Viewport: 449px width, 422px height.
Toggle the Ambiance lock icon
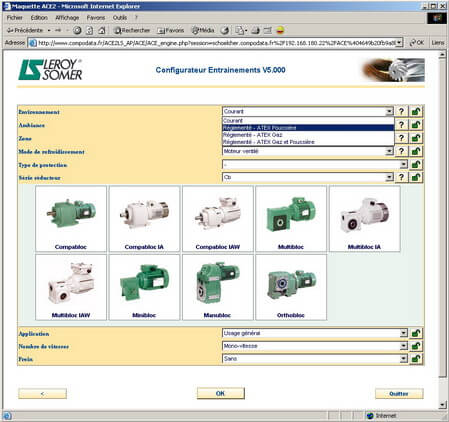pyautogui.click(x=415, y=125)
